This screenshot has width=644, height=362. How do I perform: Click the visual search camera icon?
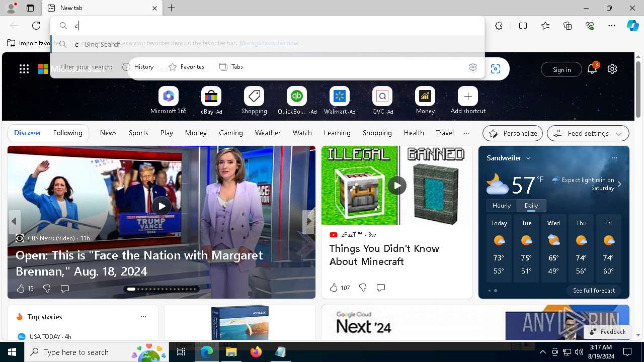[496, 69]
